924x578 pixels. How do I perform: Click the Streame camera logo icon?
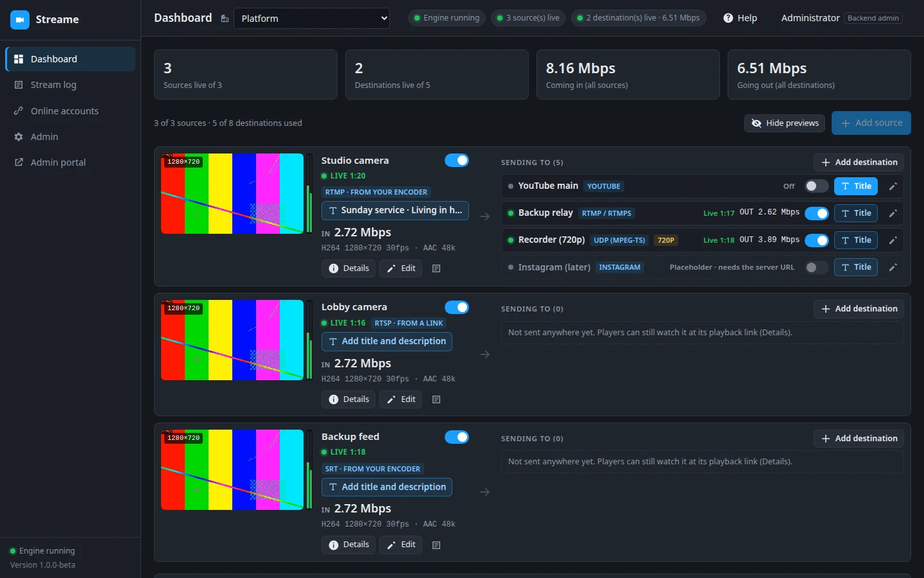pos(20,20)
